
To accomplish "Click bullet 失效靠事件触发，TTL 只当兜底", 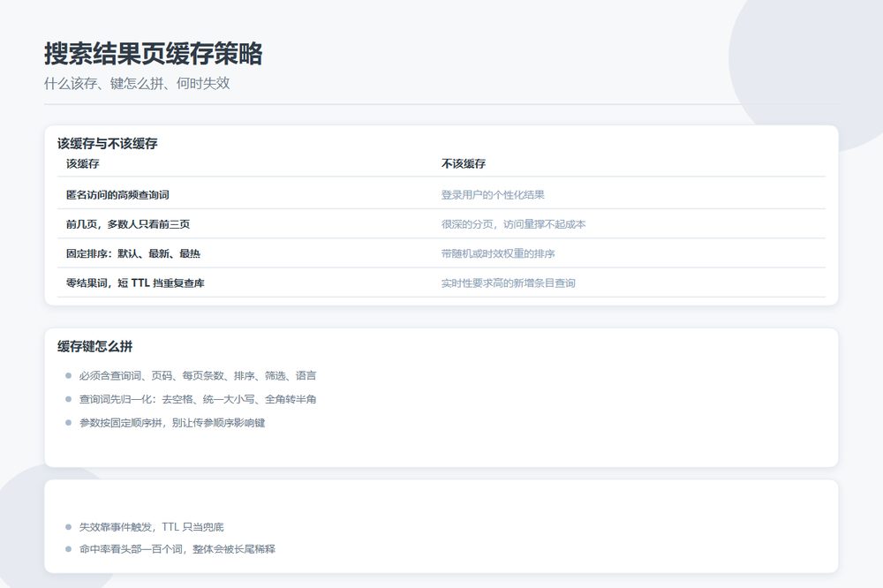I will pos(151,527).
